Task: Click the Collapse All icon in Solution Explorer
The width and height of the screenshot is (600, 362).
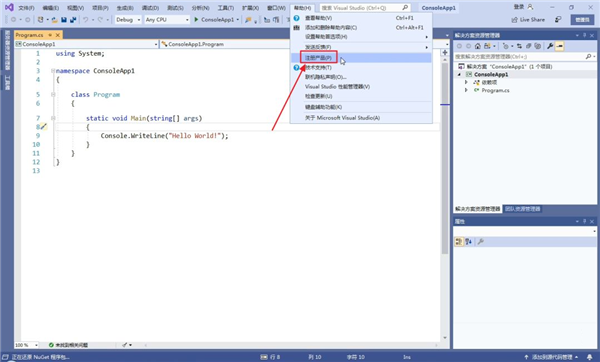Action: pos(528,46)
